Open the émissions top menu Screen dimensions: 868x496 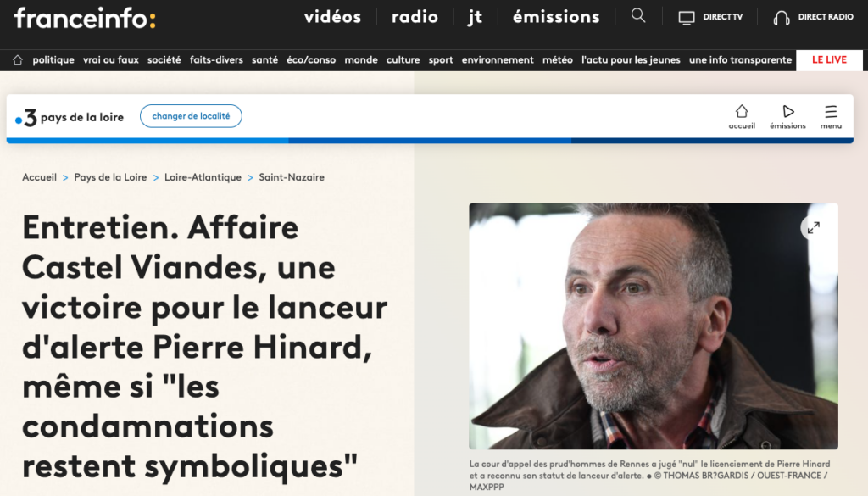click(556, 17)
